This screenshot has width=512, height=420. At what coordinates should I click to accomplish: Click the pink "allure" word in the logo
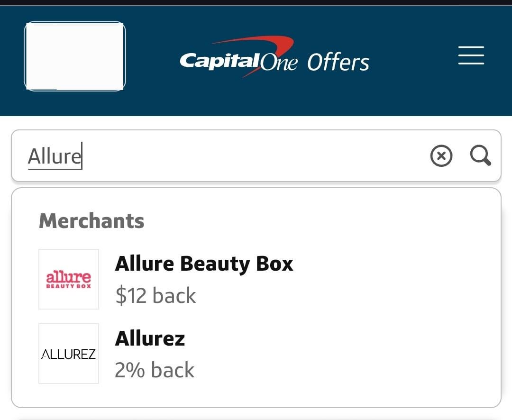point(69,276)
